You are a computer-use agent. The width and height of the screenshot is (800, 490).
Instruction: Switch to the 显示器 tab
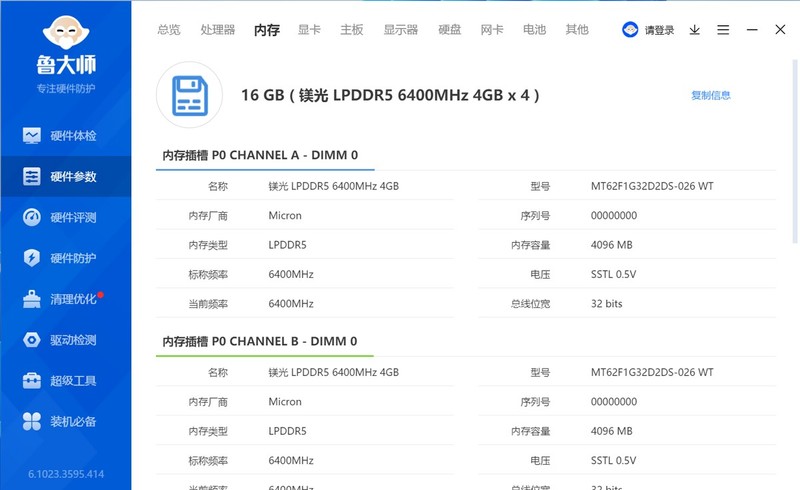pos(401,30)
